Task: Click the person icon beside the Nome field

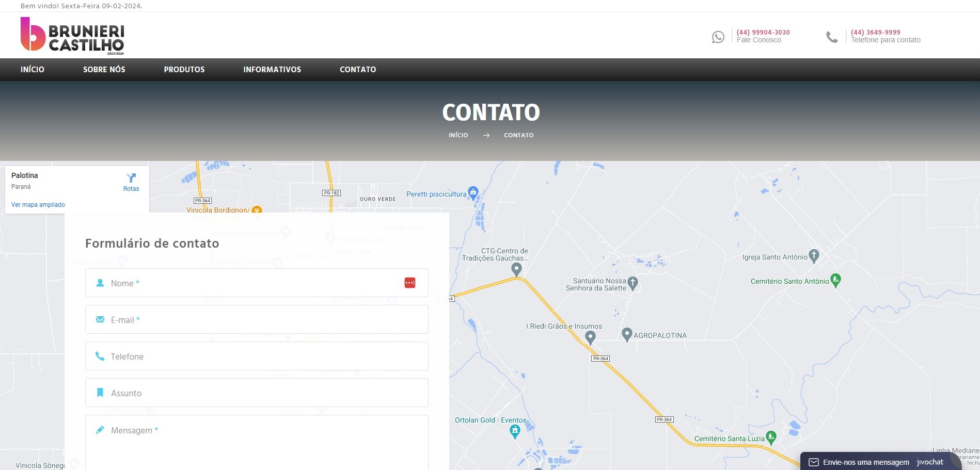Action: 99,283
